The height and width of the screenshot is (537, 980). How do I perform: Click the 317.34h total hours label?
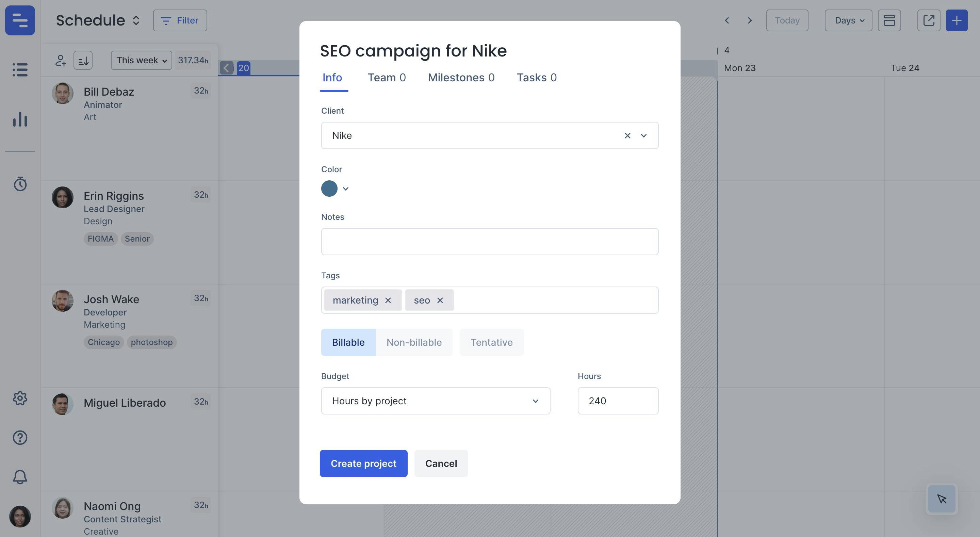(193, 60)
